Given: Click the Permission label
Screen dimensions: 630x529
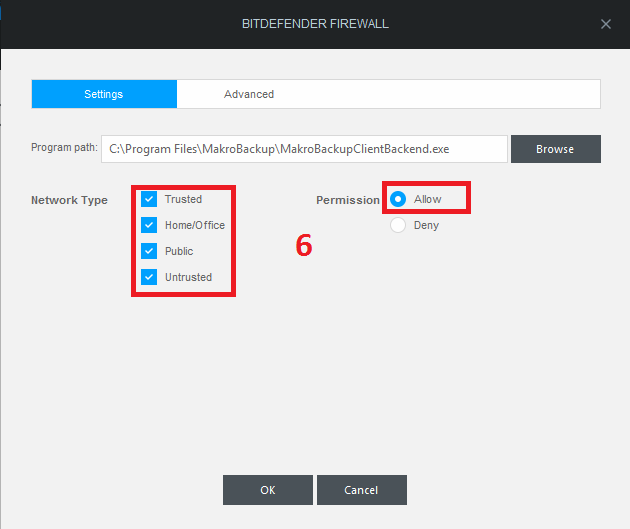Looking at the screenshot, I should [x=348, y=200].
